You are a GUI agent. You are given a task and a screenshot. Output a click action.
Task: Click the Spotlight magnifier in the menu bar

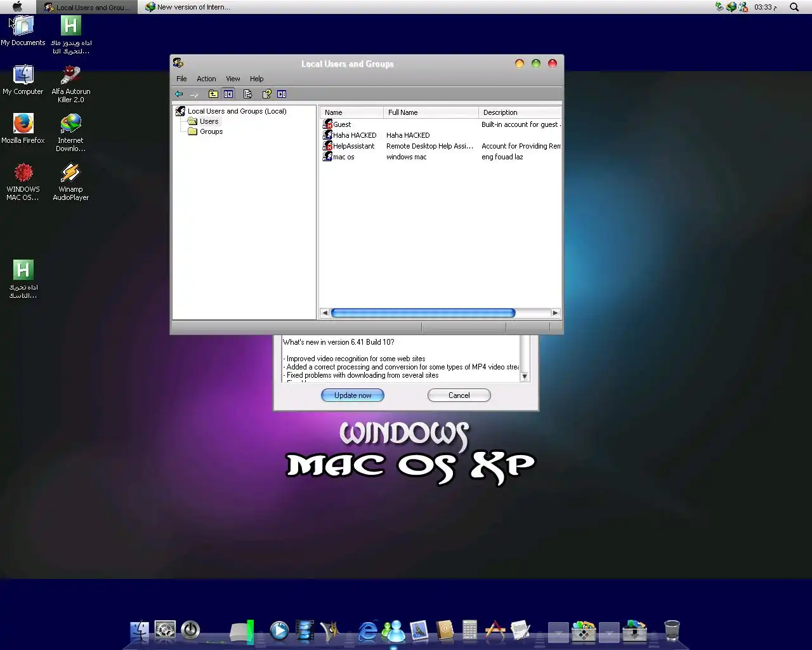[x=794, y=7]
